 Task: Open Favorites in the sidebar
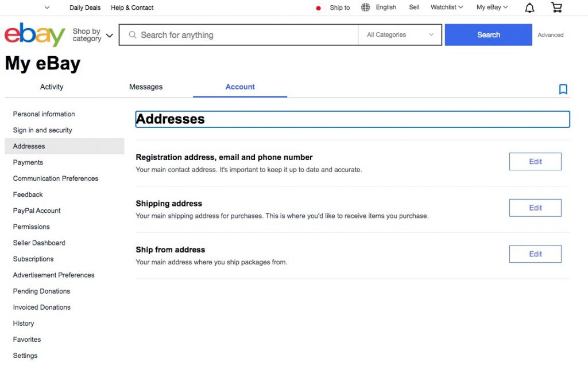pyautogui.click(x=26, y=340)
